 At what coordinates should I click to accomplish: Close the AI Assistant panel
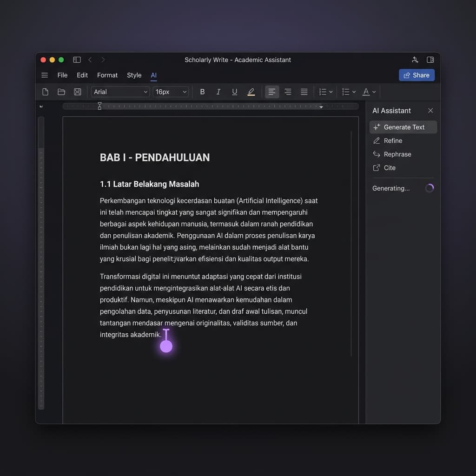(x=430, y=111)
